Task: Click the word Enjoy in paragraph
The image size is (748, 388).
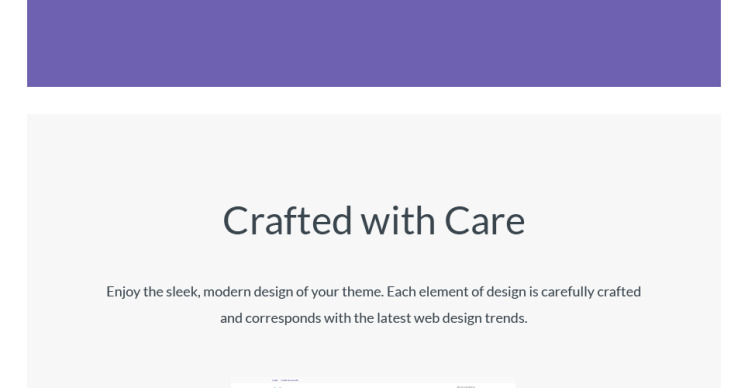Action: point(123,292)
